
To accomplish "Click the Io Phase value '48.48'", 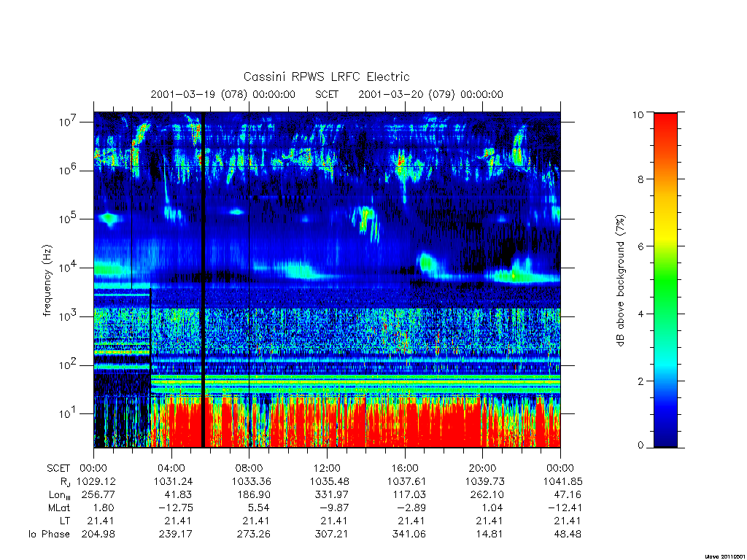I will tap(568, 534).
